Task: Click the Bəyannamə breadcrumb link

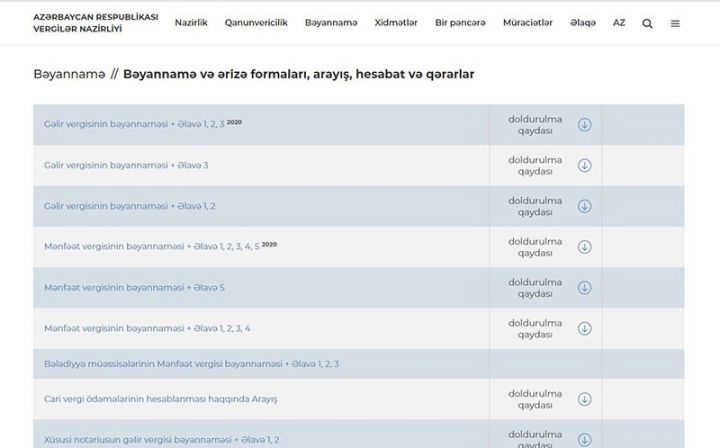Action: click(67, 75)
